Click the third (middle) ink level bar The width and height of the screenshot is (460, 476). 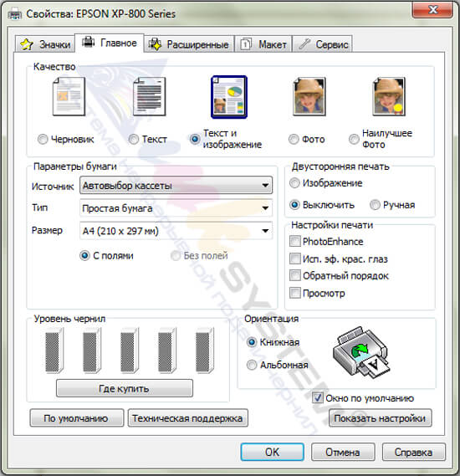click(130, 351)
